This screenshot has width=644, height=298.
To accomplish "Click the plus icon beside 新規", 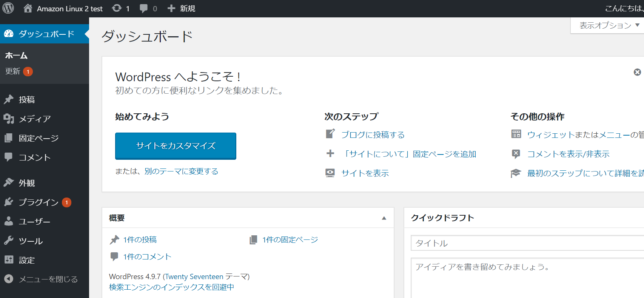I will 171,8.
